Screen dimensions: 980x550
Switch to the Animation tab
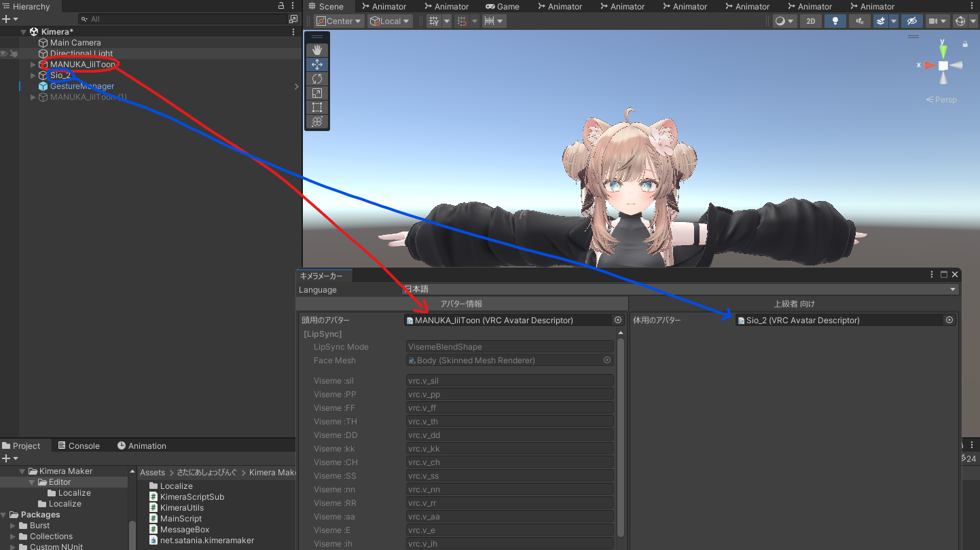pyautogui.click(x=141, y=446)
